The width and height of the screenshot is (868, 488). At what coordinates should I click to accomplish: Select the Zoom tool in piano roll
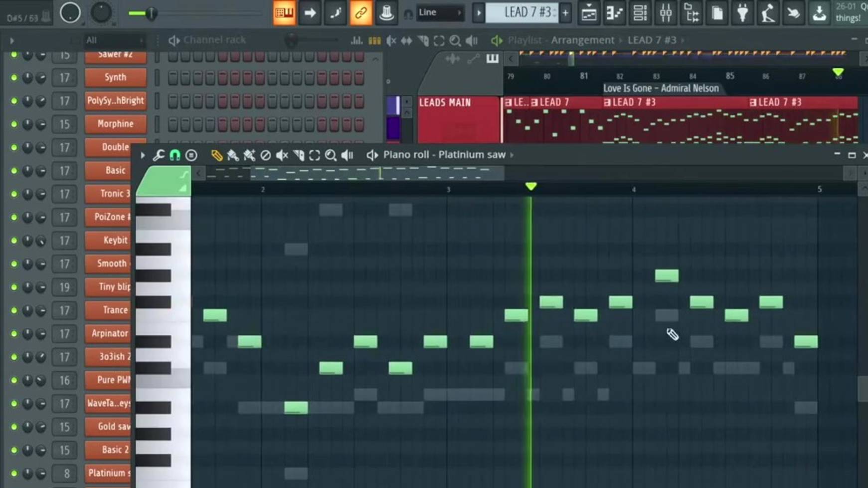(x=331, y=155)
